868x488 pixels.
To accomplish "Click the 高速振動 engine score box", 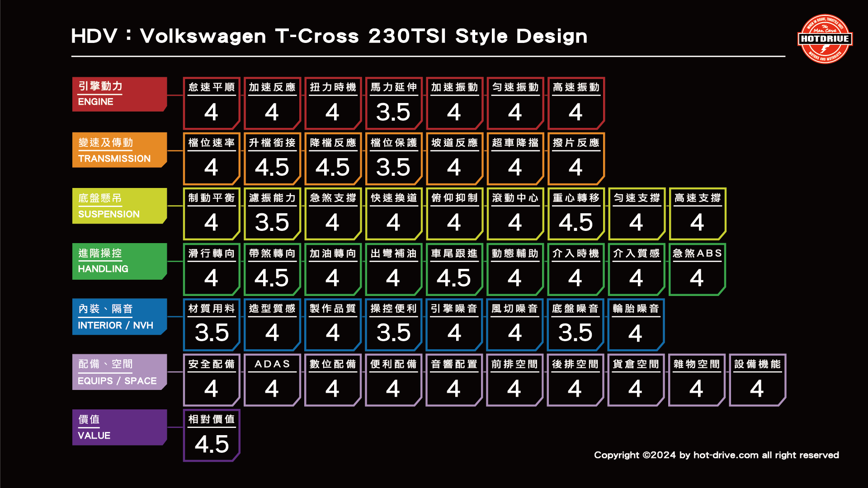I will [576, 103].
